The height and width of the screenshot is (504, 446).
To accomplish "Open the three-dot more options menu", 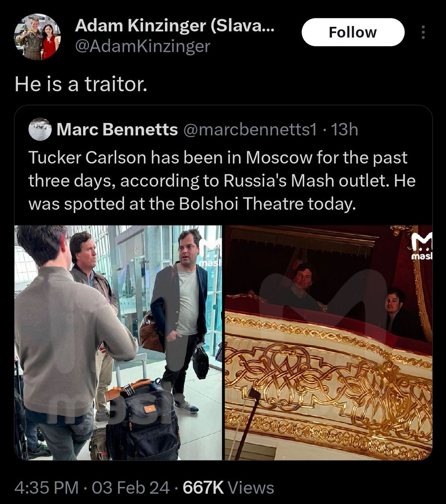I will 423,32.
